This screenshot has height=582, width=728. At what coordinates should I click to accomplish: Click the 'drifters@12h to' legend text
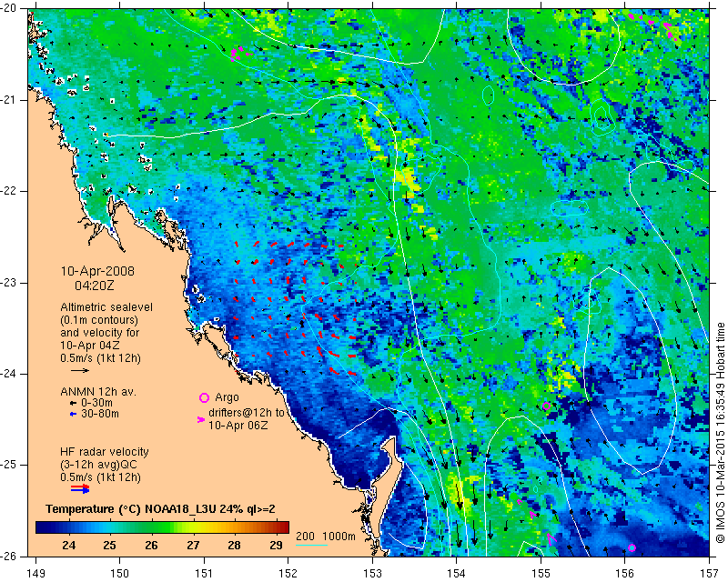pyautogui.click(x=247, y=413)
